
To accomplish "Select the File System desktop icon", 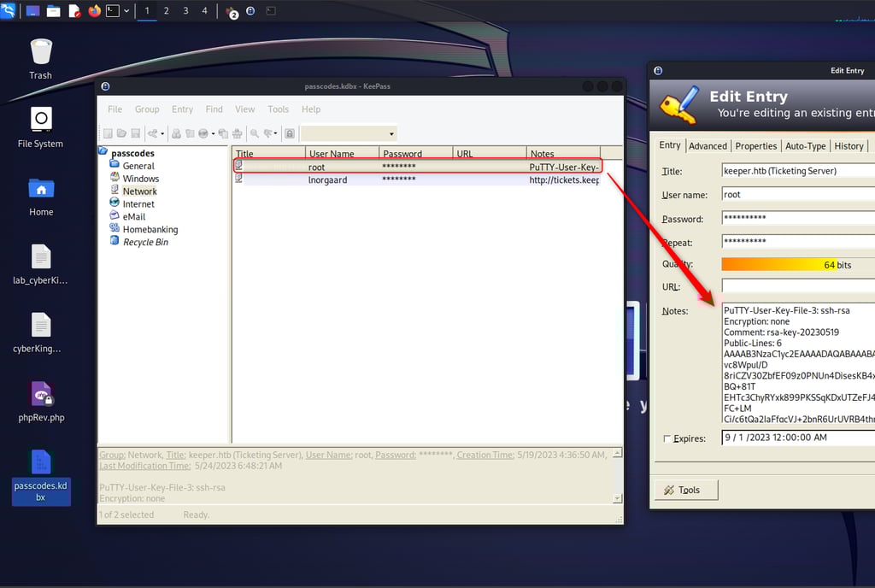I will [41, 127].
